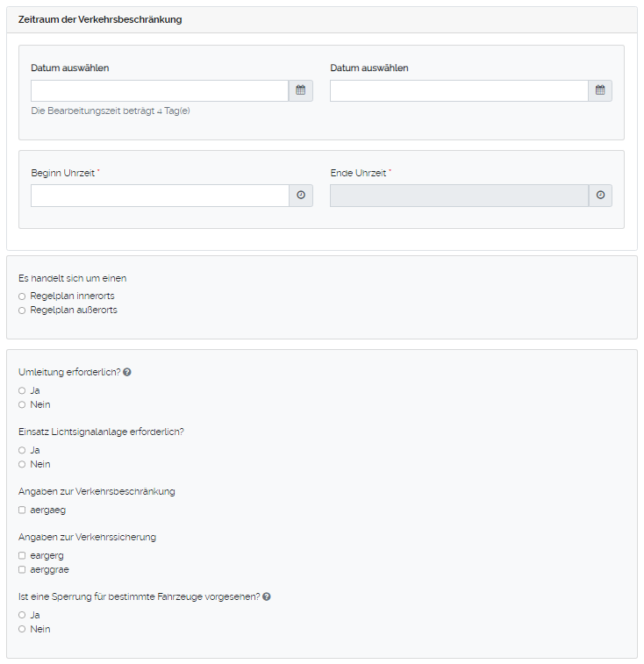Choose Nein for Einsatz Lichtsignalanlage
The width and height of the screenshot is (644, 664).
click(x=22, y=464)
